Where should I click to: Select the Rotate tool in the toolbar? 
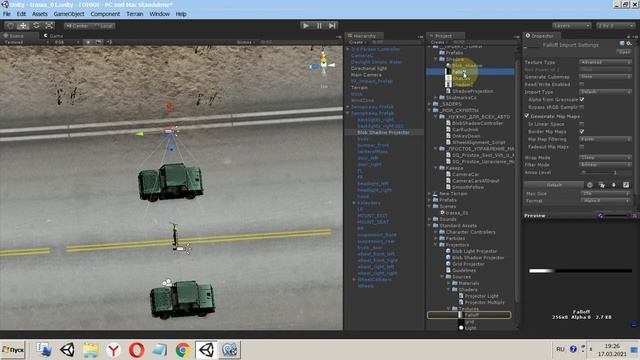click(36, 26)
